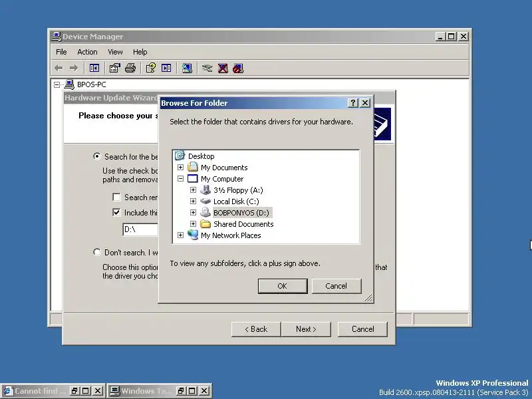The height and width of the screenshot is (399, 532).
Task: Check the 'Search removable media' checkbox
Action: 116,197
